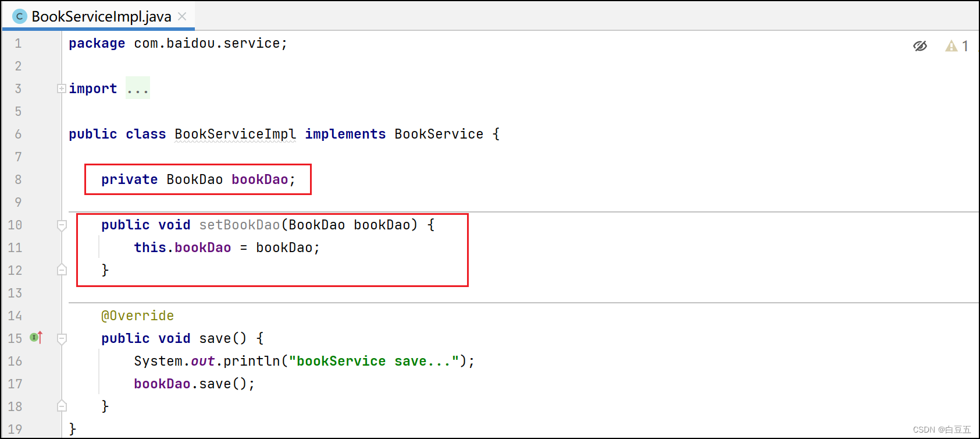Click the BookService interface name
This screenshot has width=980, height=439.
point(439,134)
